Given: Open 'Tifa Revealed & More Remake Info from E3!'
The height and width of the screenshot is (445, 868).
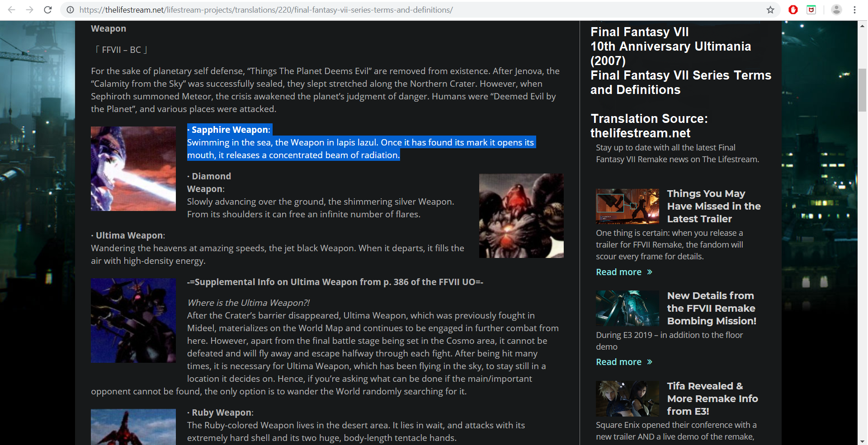Looking at the screenshot, I should [x=712, y=398].
